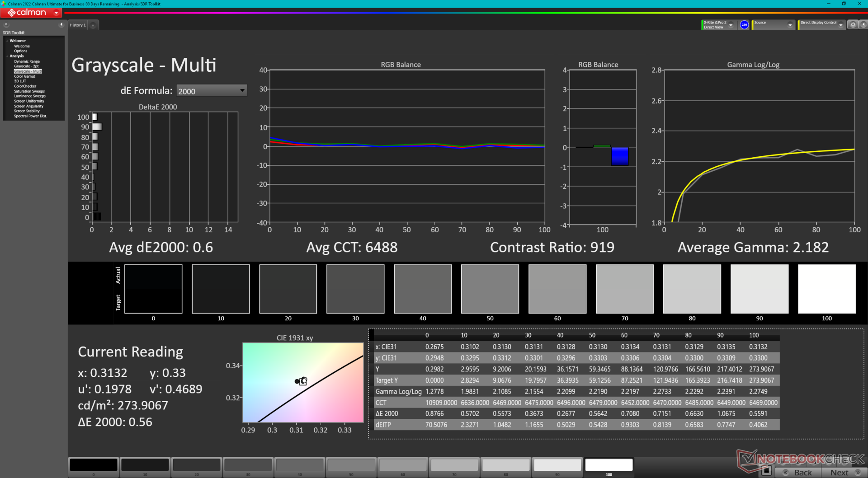Go Back to the previous page
The width and height of the screenshot is (868, 478).
click(x=798, y=473)
